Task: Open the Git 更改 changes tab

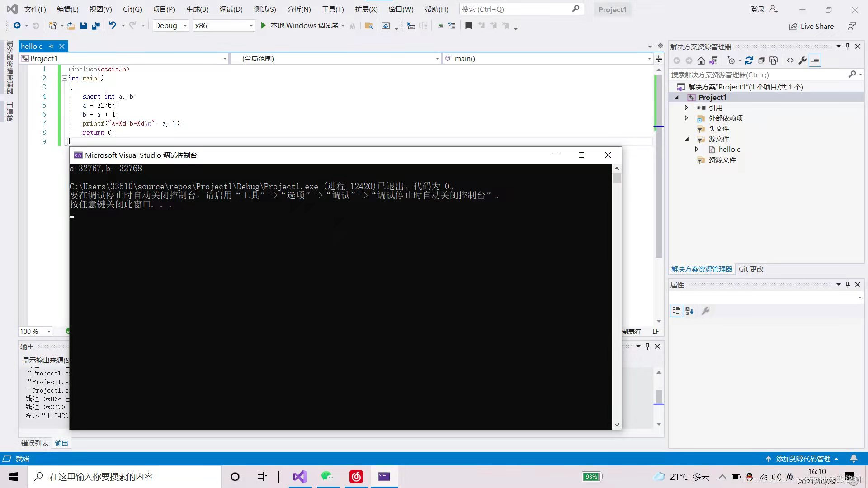Action: tap(750, 269)
